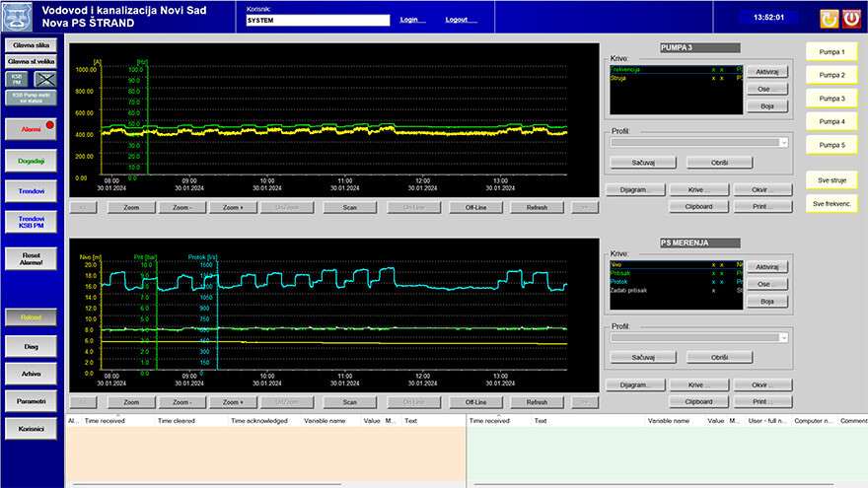
Task: Select Frekvencija curve row
Action: click(x=676, y=70)
